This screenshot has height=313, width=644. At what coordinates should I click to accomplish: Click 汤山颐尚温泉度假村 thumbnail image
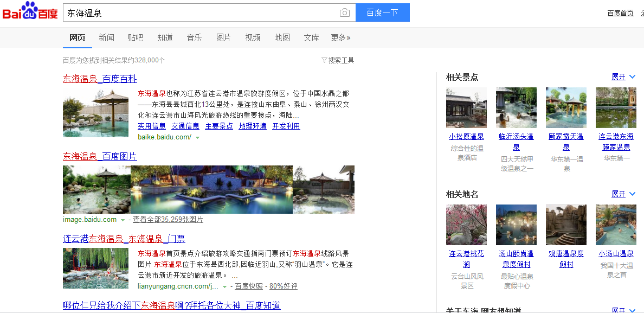coord(516,225)
